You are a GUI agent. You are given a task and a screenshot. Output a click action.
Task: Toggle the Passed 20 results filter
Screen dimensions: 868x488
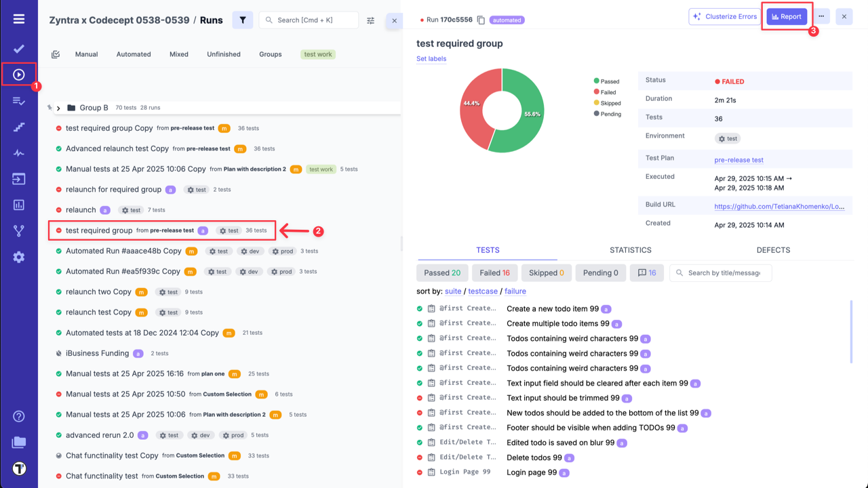pos(442,272)
